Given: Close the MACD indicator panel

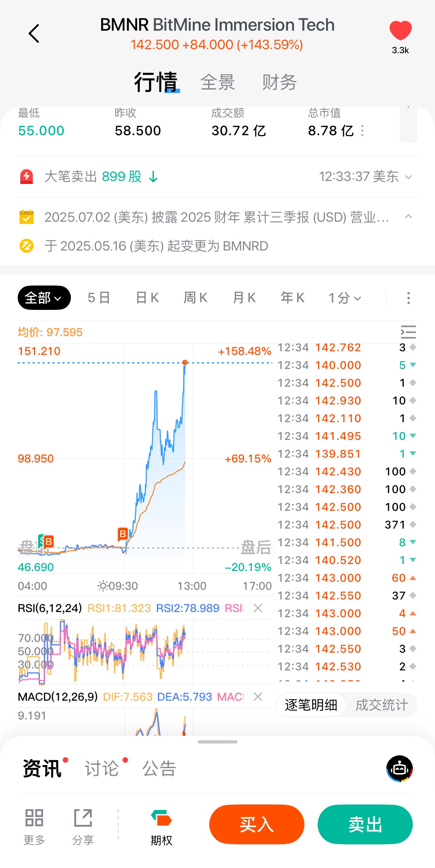Looking at the screenshot, I should 258,697.
